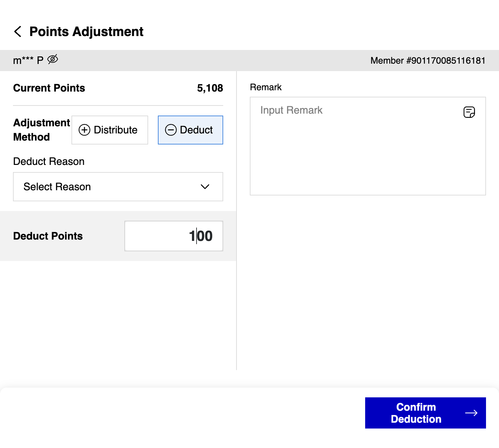This screenshot has width=499, height=448.
Task: Click the Current Points label
Action: pos(49,88)
